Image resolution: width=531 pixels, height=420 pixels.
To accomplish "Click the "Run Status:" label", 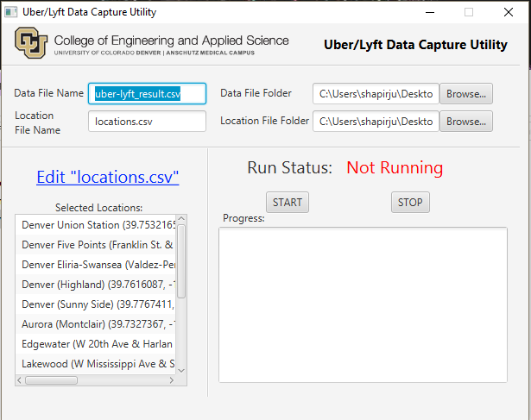I will (x=290, y=167).
